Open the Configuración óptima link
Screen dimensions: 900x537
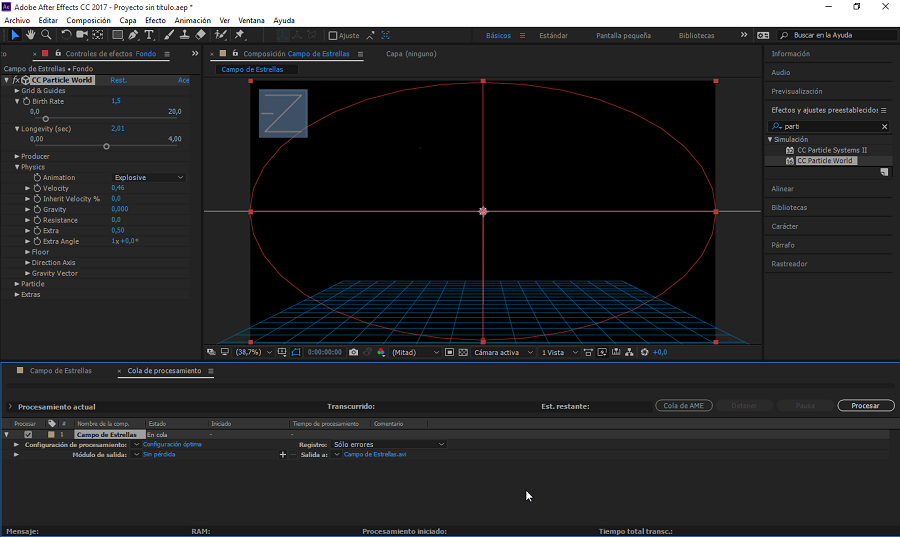click(172, 444)
